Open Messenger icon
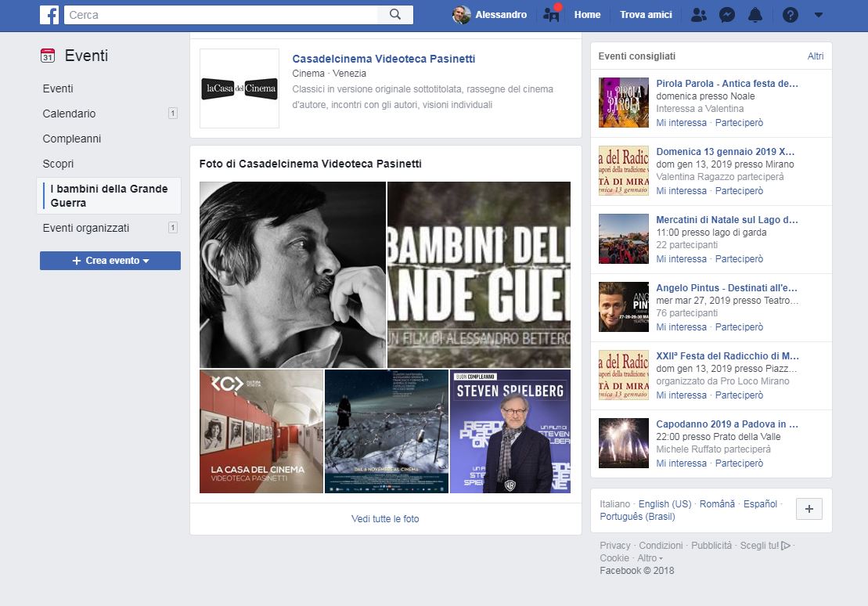This screenshot has width=868, height=606. (x=727, y=15)
